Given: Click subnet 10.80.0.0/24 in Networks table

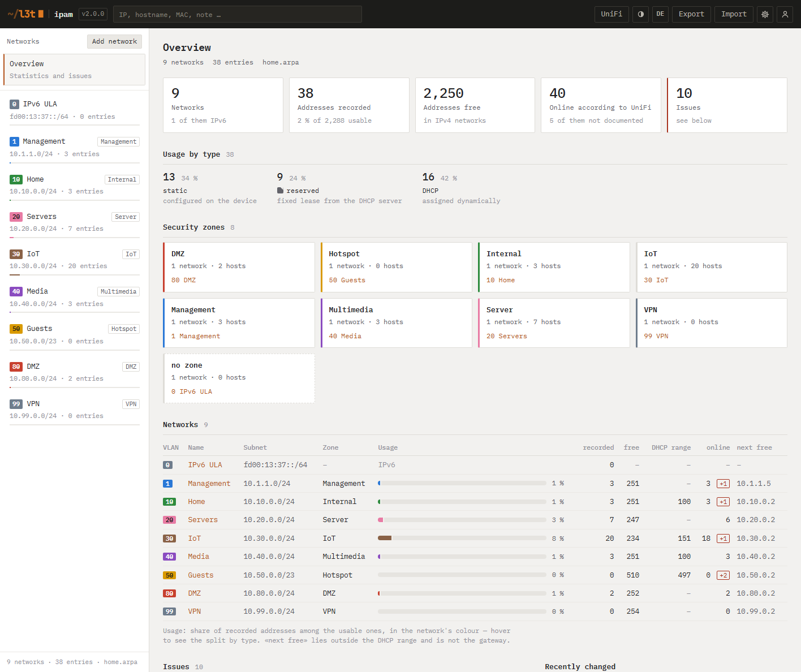Looking at the screenshot, I should coord(269,593).
